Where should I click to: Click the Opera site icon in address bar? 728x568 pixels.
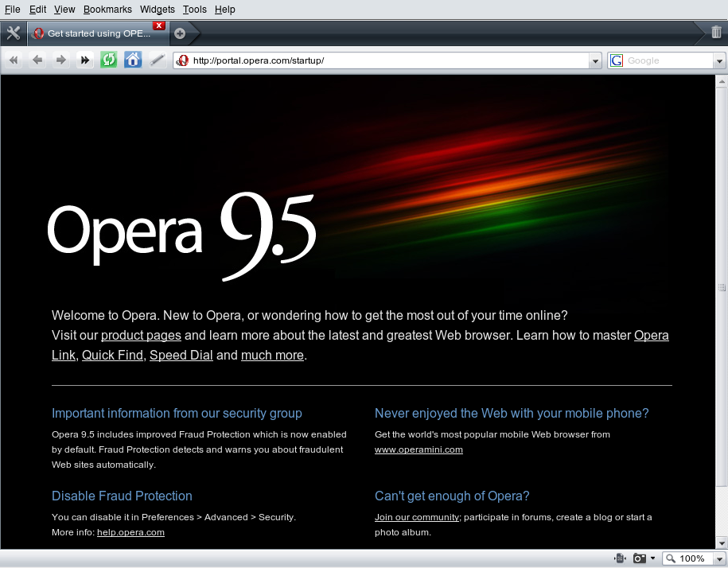tap(182, 60)
